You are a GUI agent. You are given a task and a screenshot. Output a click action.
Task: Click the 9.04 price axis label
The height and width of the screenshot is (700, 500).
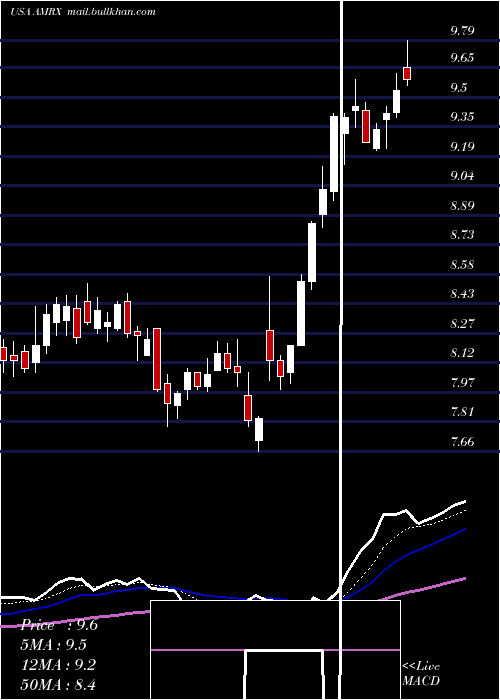coord(462,176)
